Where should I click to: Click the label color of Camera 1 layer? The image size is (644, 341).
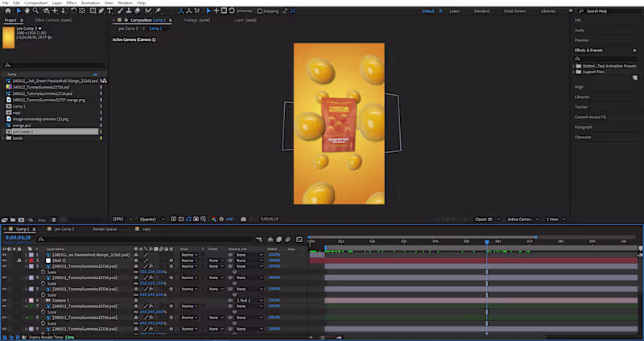point(31,300)
